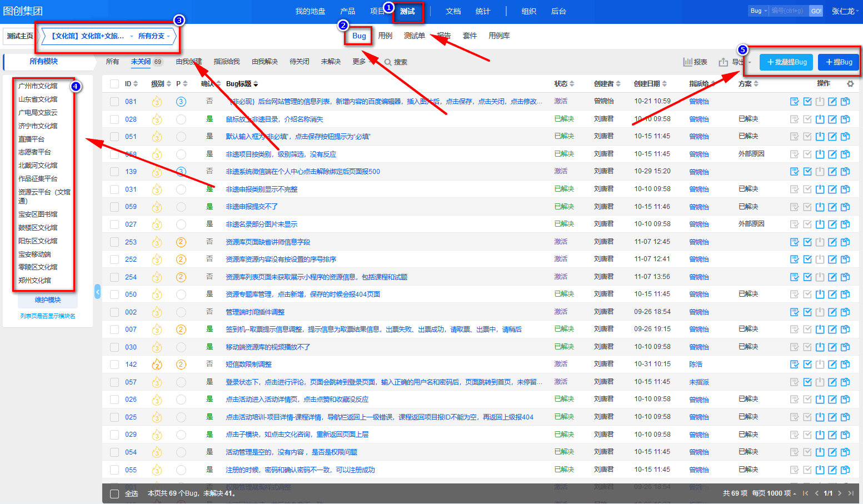Click the 搜索 search toggle
863x504 pixels.
[x=396, y=62]
